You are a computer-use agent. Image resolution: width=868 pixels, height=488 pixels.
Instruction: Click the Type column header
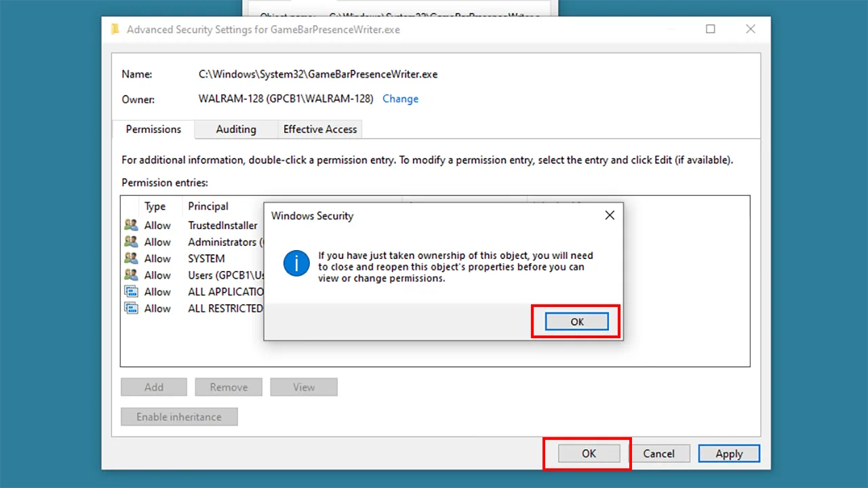[155, 206]
